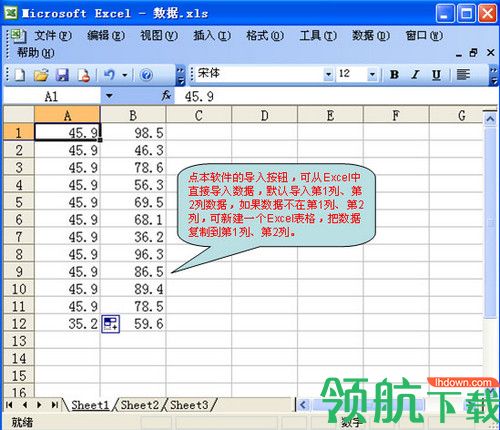
Task: Click the Align Left icon
Action: point(463,74)
